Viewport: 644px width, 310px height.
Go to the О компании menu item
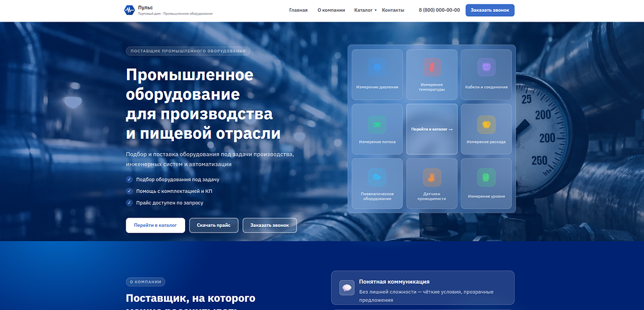[331, 11]
